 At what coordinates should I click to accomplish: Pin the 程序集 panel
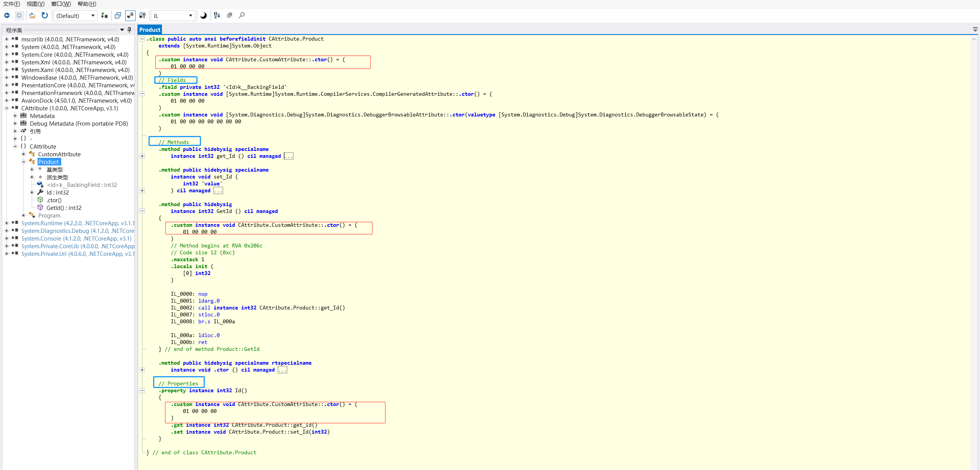click(x=129, y=30)
